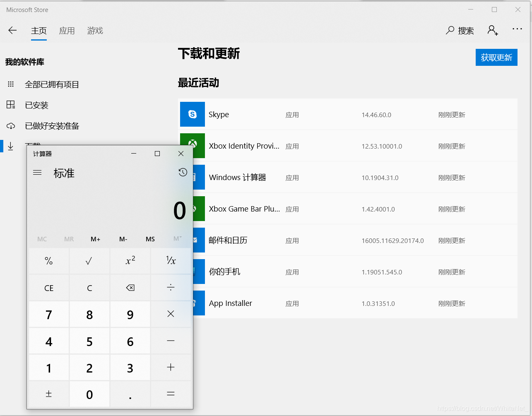Click the calculator minus key
The width and height of the screenshot is (532, 416).
click(x=171, y=341)
